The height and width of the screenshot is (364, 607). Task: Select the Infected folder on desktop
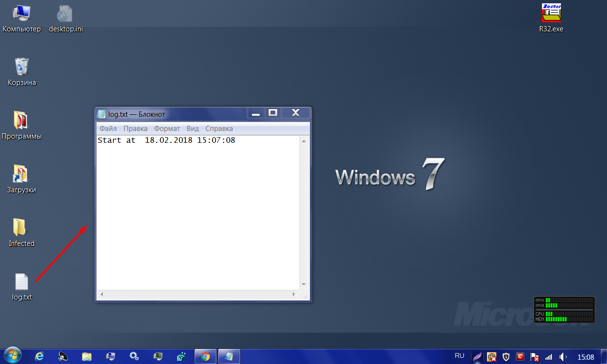click(21, 233)
